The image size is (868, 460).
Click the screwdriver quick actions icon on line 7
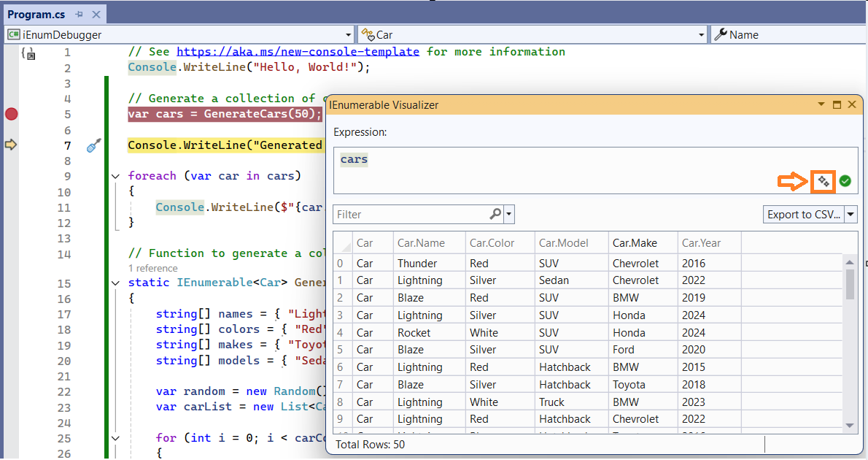(93, 145)
